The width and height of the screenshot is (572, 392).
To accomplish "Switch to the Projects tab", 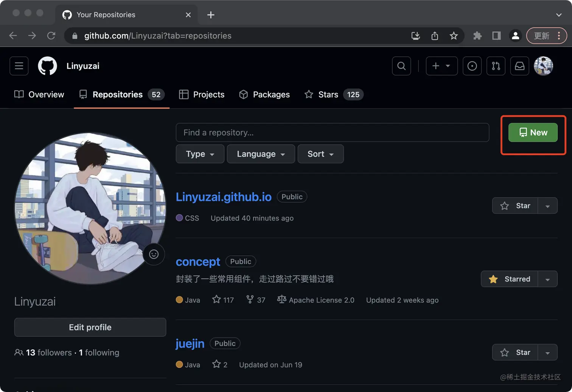I will (x=202, y=95).
